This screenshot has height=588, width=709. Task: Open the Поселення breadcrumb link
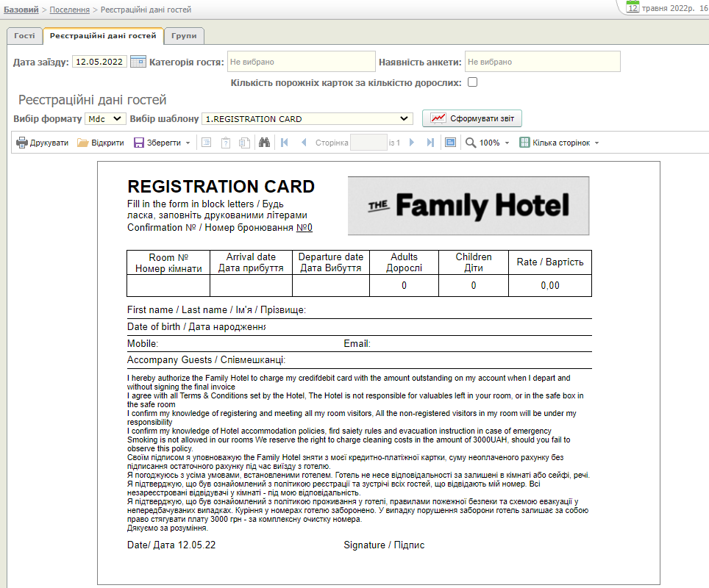pyautogui.click(x=70, y=10)
